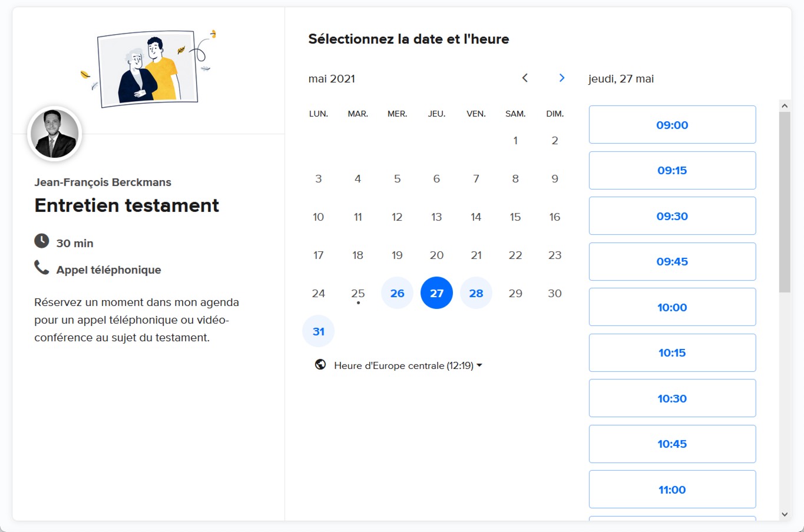Select May 31 on the calendar
804x532 pixels.
click(x=318, y=331)
